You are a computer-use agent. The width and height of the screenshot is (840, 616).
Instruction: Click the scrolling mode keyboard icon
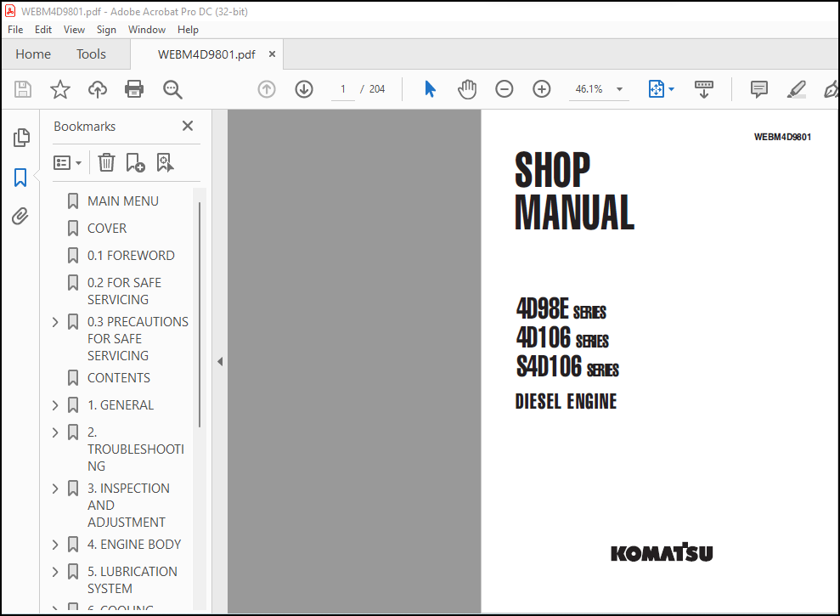point(704,89)
